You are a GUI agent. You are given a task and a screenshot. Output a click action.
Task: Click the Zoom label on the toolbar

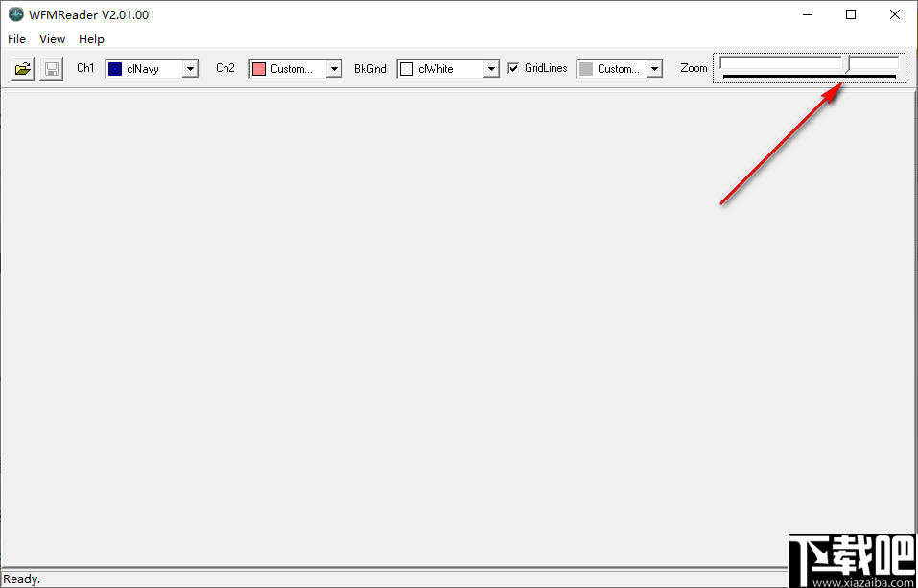pos(694,68)
